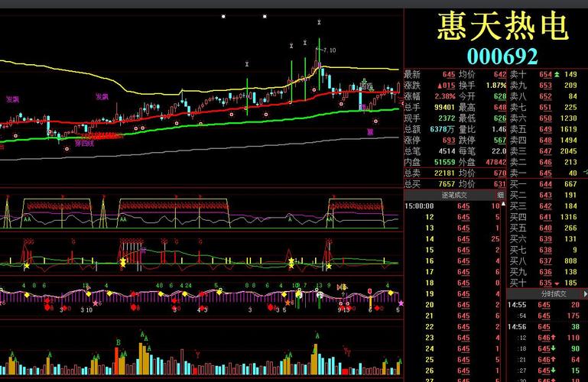Screen dimensions: 588x382
Task: Expand 分时成交 panel with right arrow
Action: 586,294
